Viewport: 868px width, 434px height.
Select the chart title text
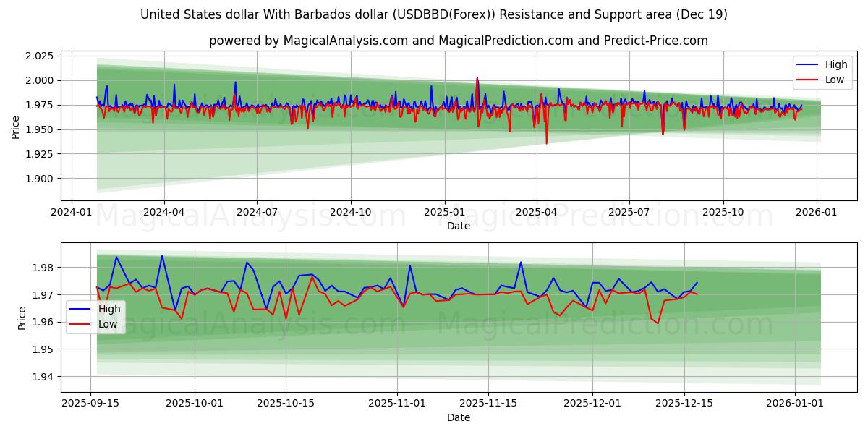pyautogui.click(x=434, y=13)
